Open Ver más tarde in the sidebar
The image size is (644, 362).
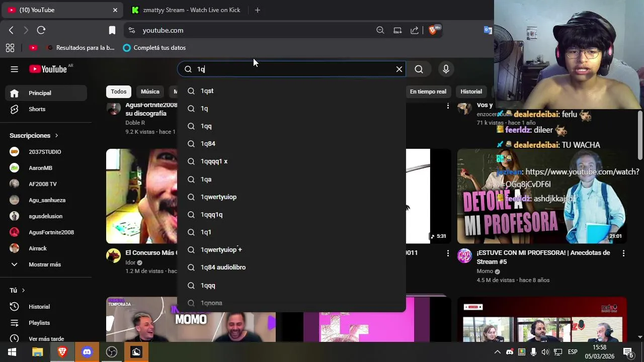[46, 339]
